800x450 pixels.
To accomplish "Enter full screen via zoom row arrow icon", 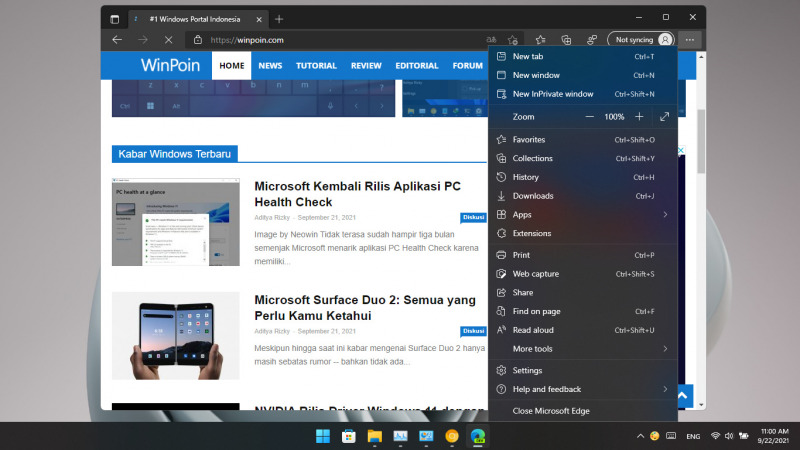I will tap(664, 117).
